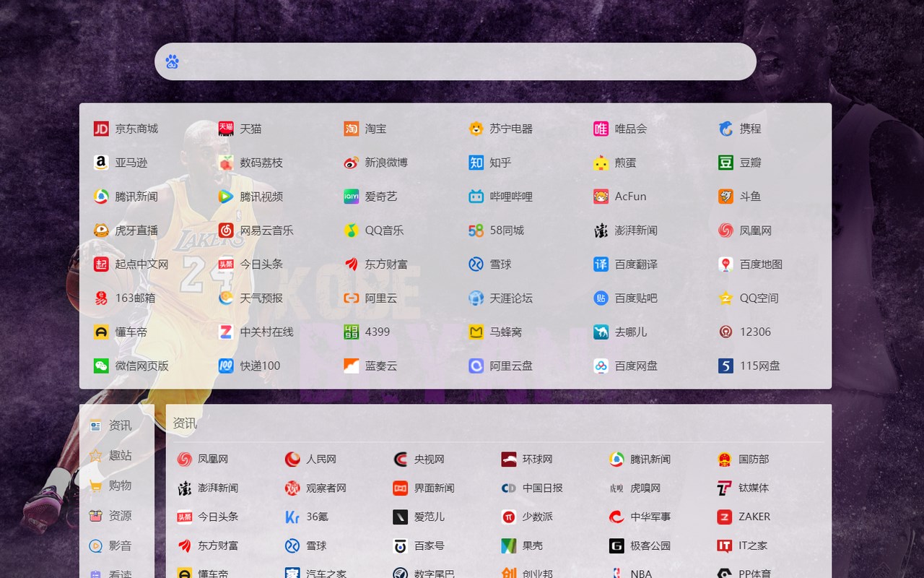This screenshot has height=578, width=924.
Task: Open the 中关村在线 link
Action: (x=256, y=332)
